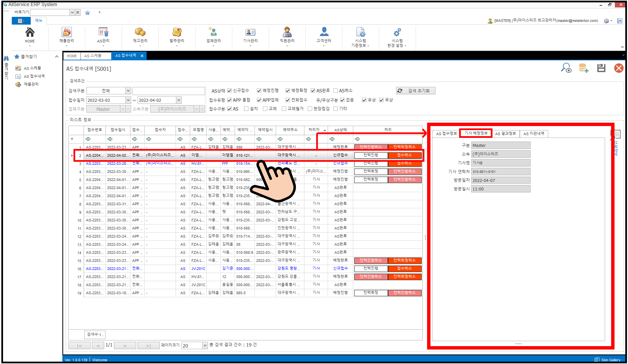Image resolution: width=628 pixels, height=364 pixels.
Task: Click the binoculars sidebar icon
Action: [x=6, y=58]
